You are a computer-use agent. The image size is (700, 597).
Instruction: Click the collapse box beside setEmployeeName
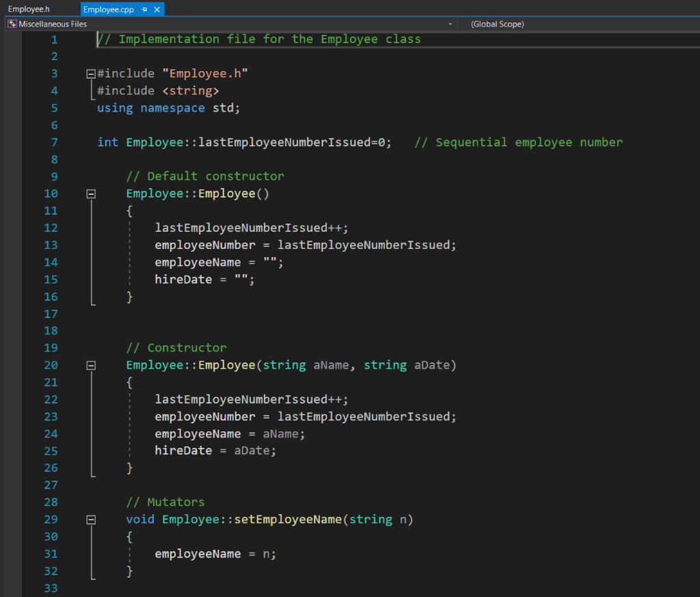pos(92,519)
